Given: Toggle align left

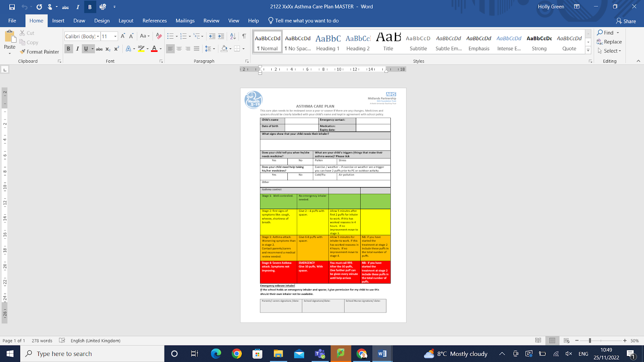Looking at the screenshot, I should pos(170,49).
